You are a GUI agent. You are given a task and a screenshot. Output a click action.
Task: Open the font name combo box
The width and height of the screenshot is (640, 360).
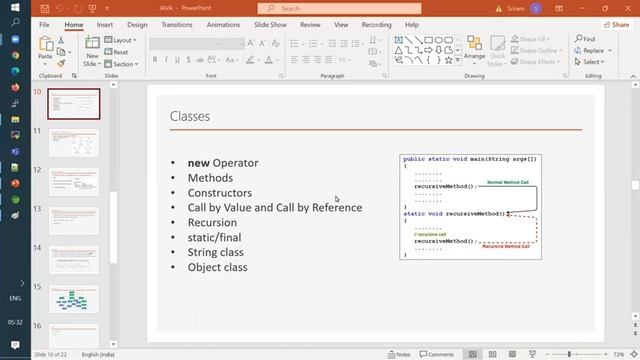(x=186, y=43)
